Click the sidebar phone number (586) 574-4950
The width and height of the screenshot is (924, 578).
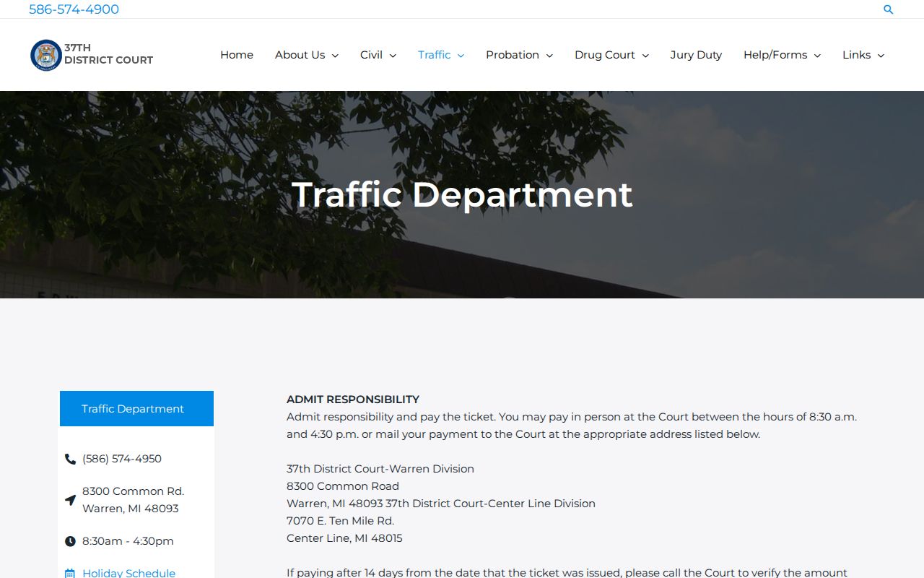(x=122, y=459)
